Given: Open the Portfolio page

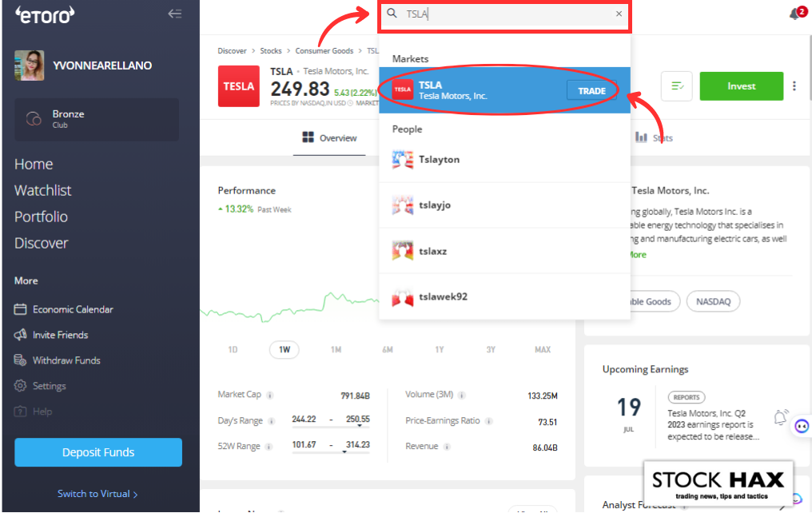Looking at the screenshot, I should [41, 217].
